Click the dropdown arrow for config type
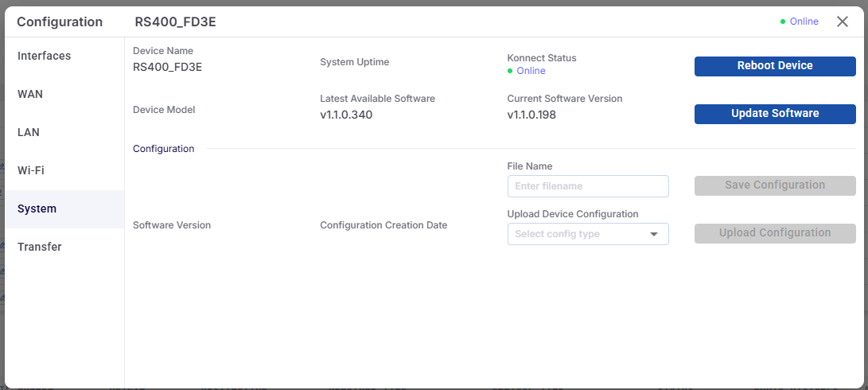 coord(654,234)
